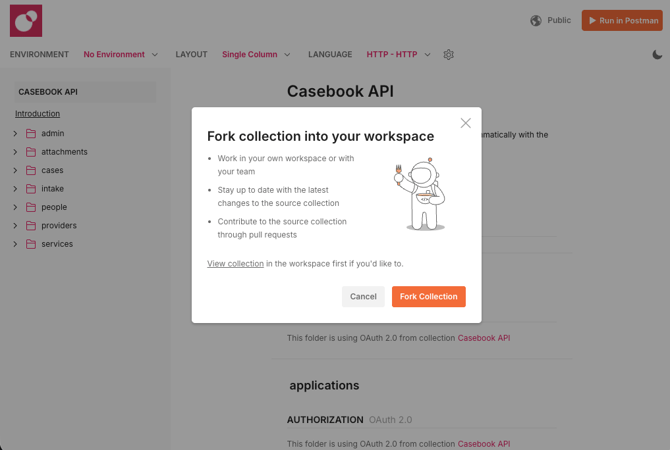Click the providers folder icon
The width and height of the screenshot is (670, 450).
31,226
